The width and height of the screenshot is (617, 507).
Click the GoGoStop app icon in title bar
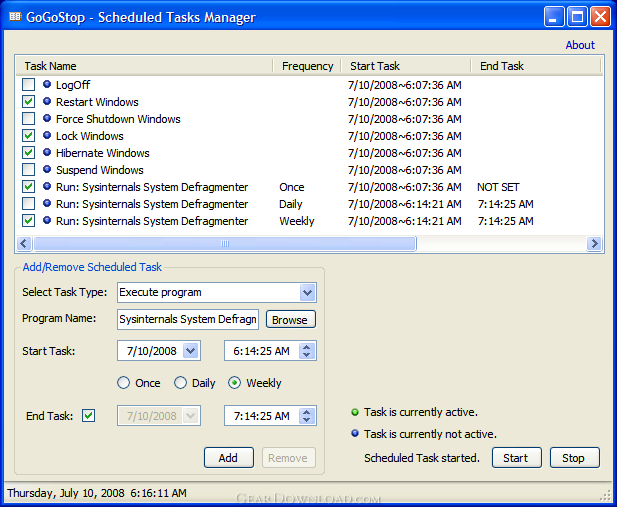[x=15, y=17]
